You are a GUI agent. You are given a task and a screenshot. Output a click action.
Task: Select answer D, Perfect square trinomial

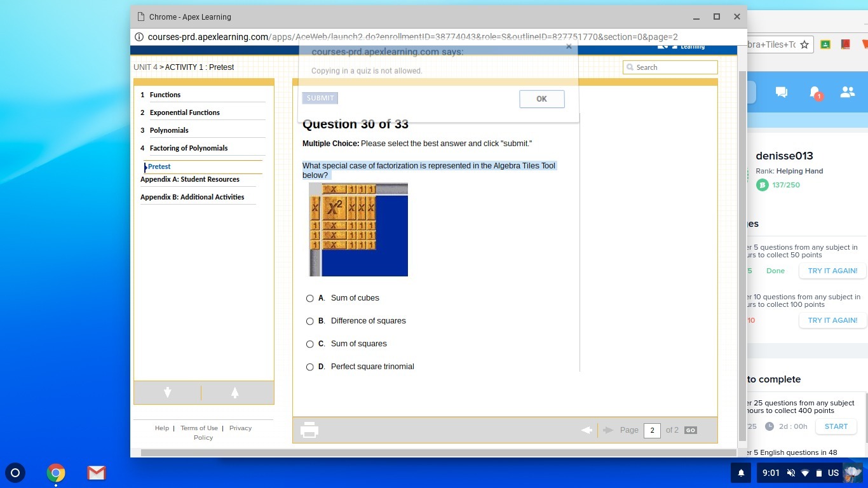point(310,367)
